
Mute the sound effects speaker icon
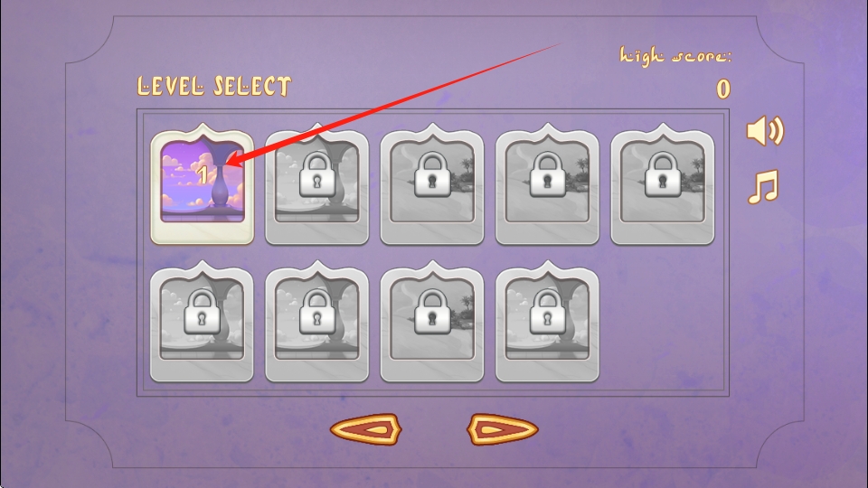click(765, 131)
